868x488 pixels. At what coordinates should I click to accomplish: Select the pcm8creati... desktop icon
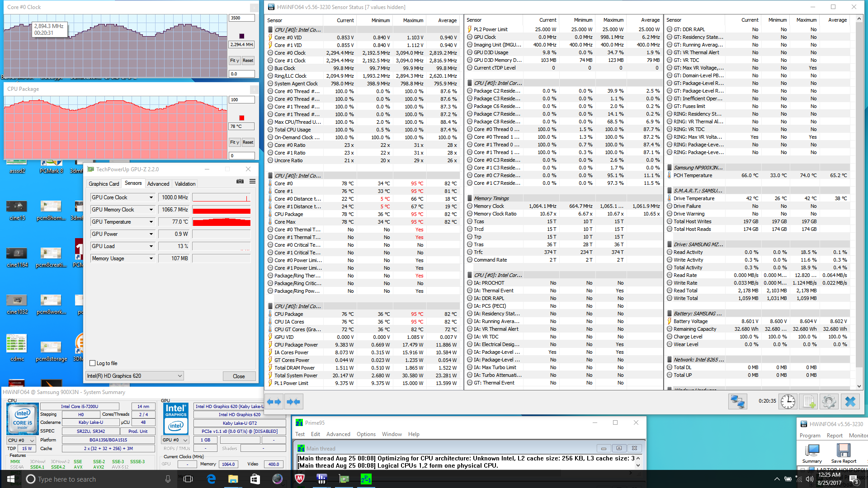click(51, 258)
